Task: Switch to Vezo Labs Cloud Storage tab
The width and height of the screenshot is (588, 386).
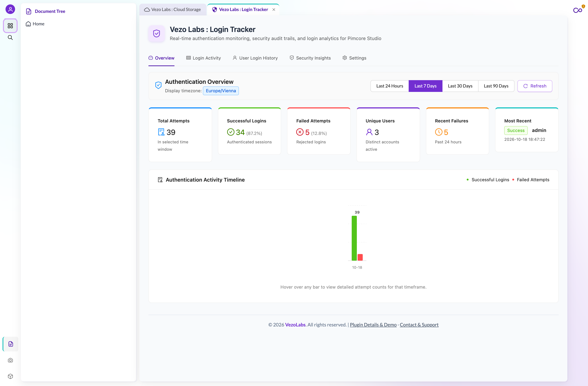Action: click(x=173, y=10)
